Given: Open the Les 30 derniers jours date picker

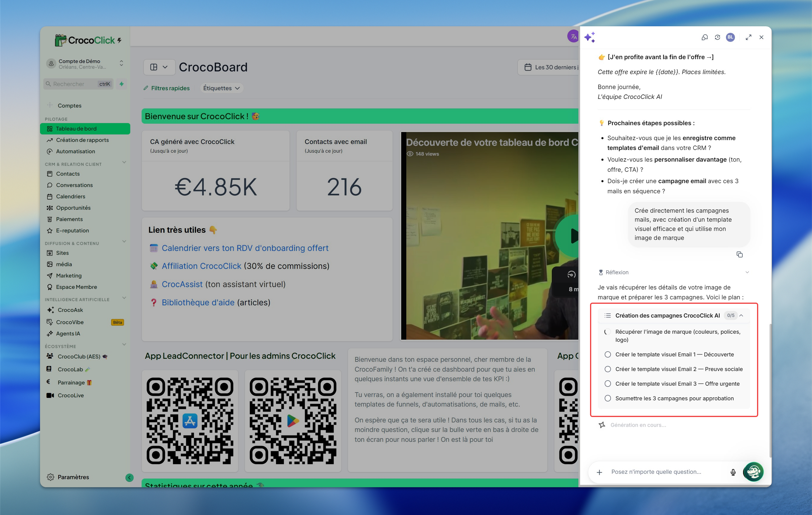Looking at the screenshot, I should (x=549, y=67).
